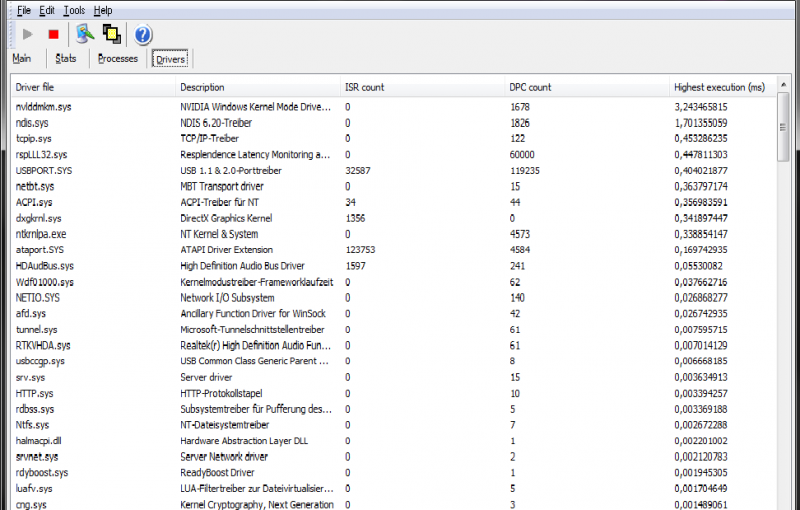
Task: Select the dxgkrnl.sys driver row
Action: point(394,218)
